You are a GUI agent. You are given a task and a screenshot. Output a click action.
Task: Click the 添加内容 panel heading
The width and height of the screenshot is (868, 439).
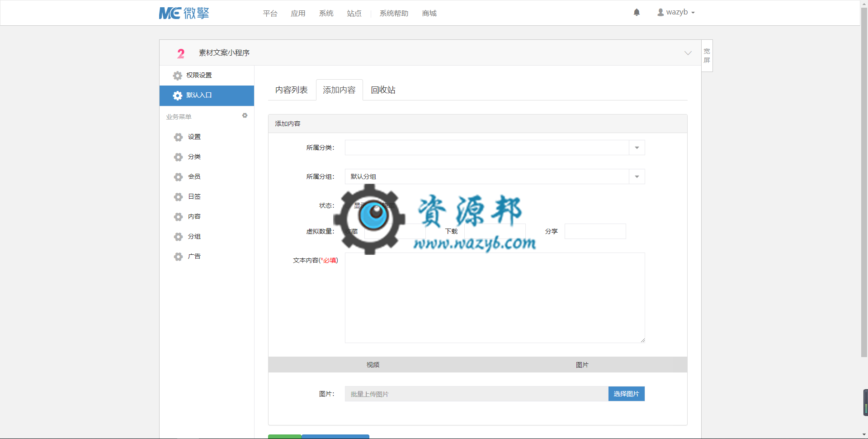pyautogui.click(x=288, y=124)
